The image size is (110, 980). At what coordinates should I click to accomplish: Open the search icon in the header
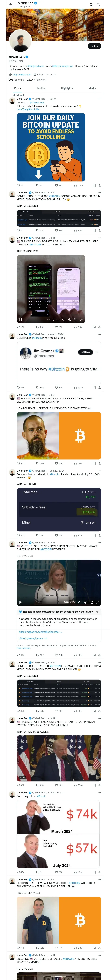click(x=98, y=5)
